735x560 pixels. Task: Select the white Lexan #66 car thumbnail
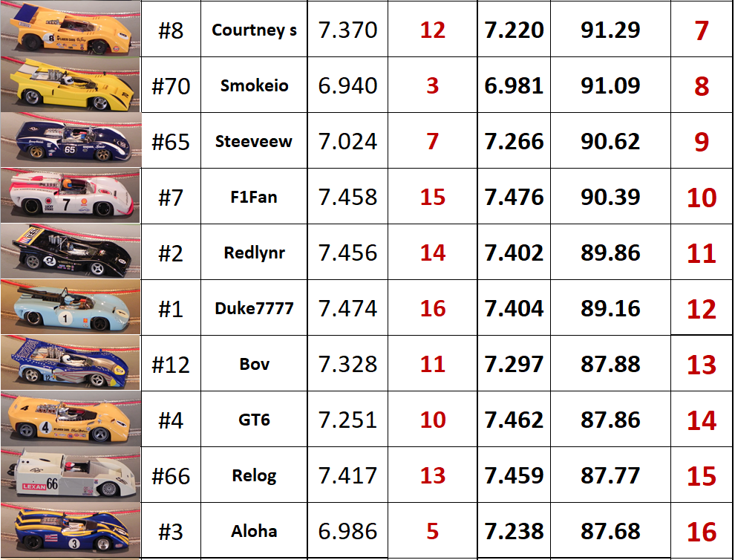pyautogui.click(x=70, y=475)
